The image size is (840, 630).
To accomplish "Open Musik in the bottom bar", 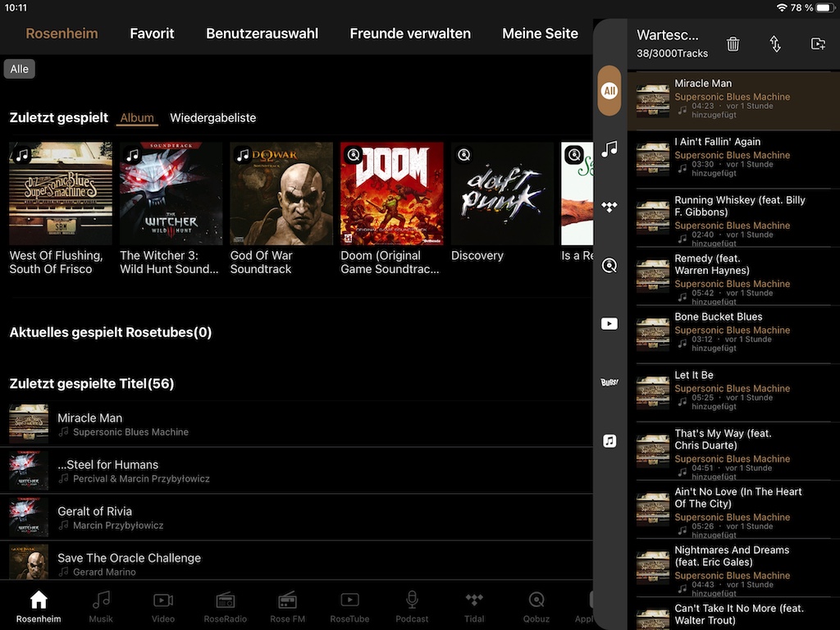I will pos(101,607).
